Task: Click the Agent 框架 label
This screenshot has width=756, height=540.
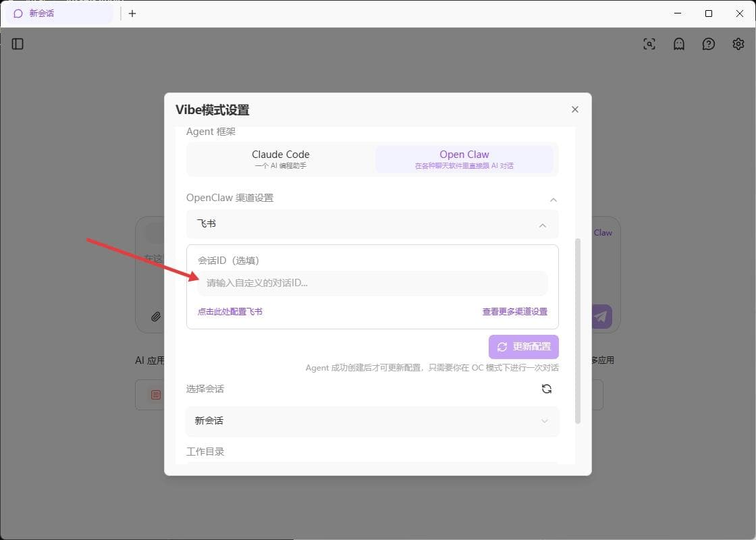Action: click(x=211, y=132)
